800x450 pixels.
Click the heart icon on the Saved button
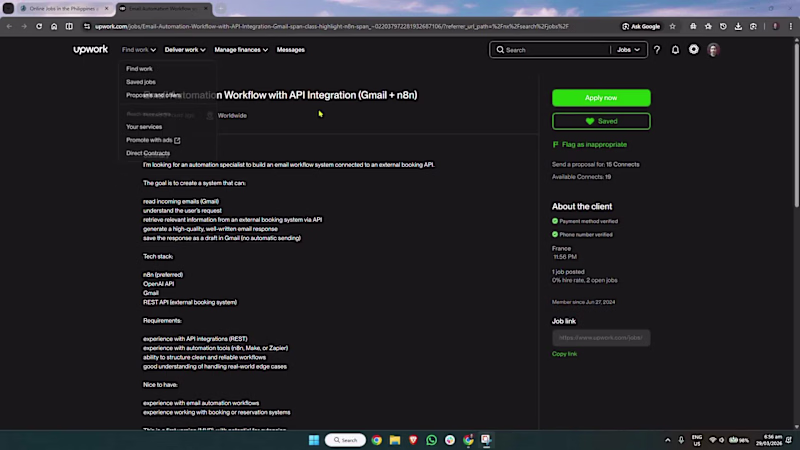[590, 121]
